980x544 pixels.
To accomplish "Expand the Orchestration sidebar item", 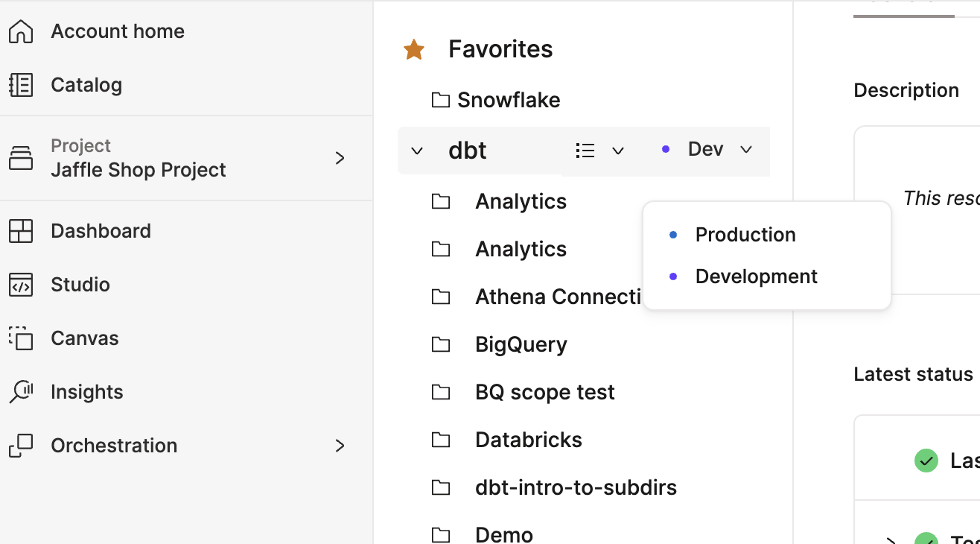I will pos(340,445).
